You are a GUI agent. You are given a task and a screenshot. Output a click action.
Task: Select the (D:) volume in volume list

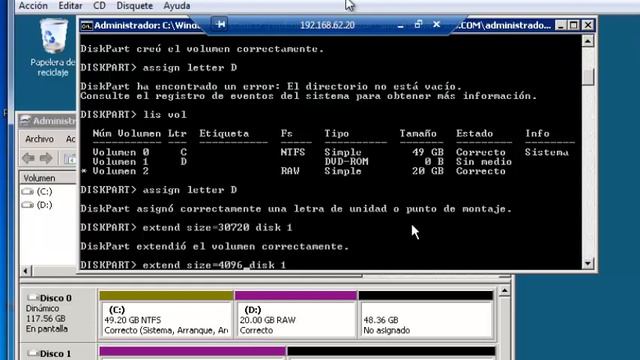tap(37, 205)
